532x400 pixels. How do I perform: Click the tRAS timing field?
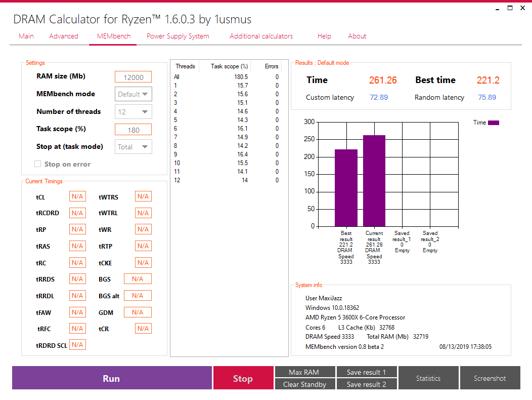click(78, 246)
